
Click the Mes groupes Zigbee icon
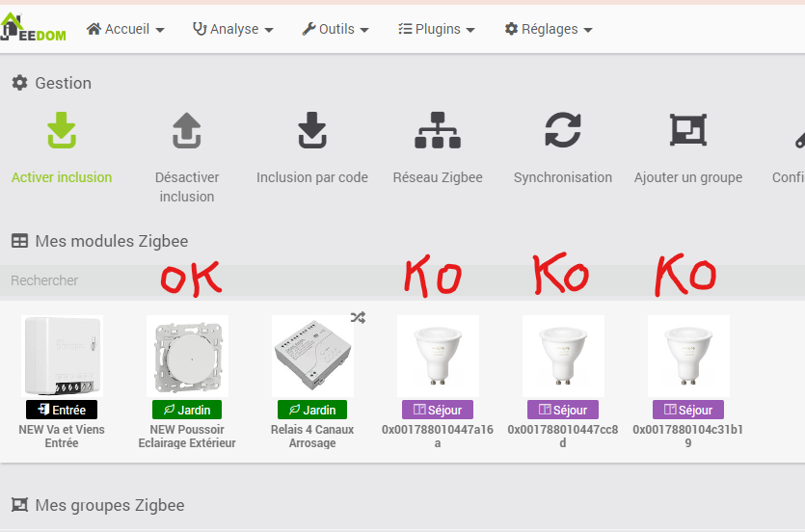pos(19,505)
